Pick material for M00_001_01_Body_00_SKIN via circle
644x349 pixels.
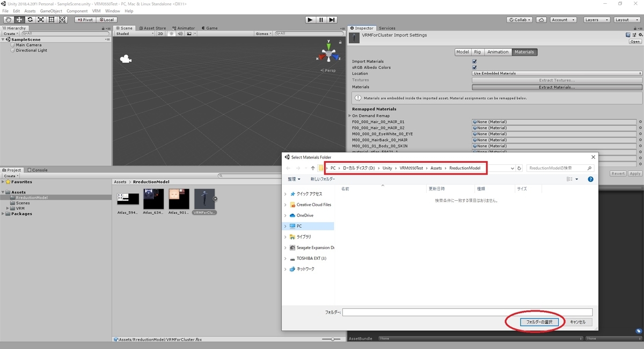pyautogui.click(x=640, y=146)
